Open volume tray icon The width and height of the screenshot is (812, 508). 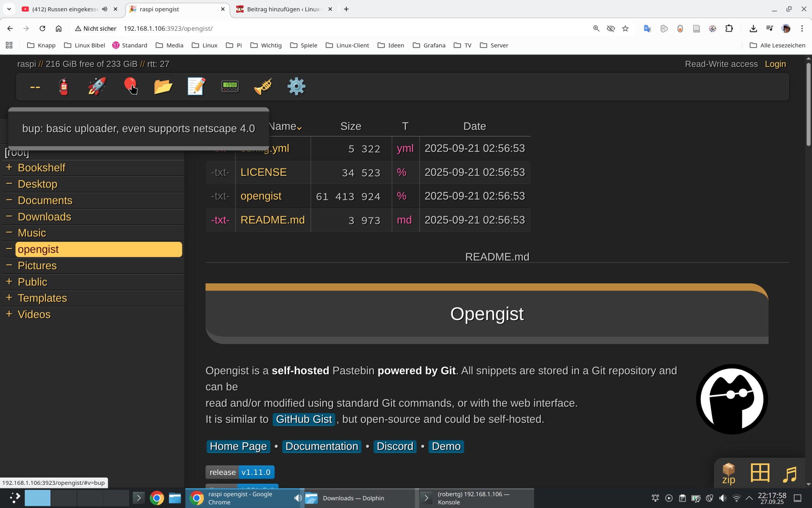pos(723,498)
